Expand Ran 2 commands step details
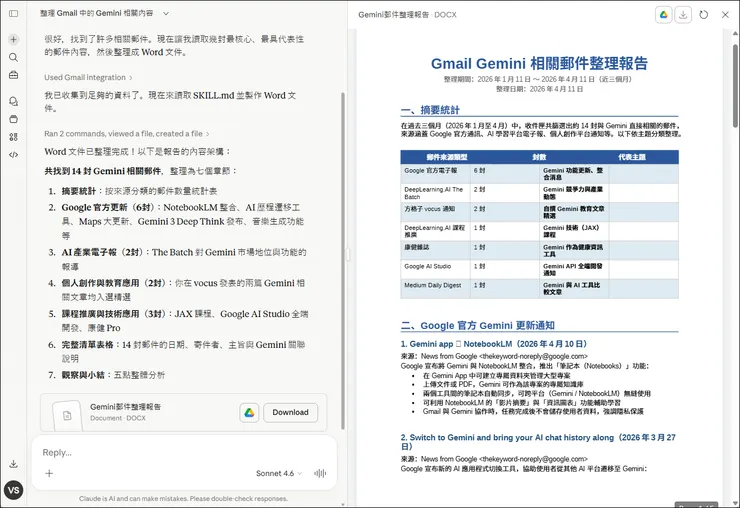The height and width of the screenshot is (508, 740). pos(126,134)
